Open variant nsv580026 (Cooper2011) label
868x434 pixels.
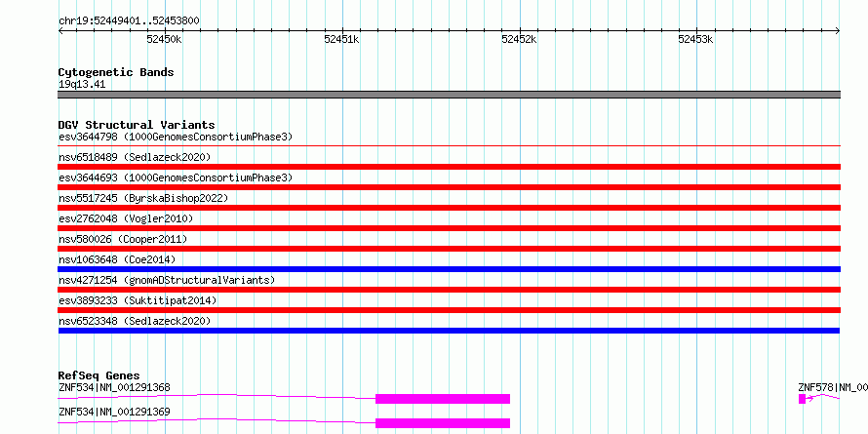click(x=123, y=239)
